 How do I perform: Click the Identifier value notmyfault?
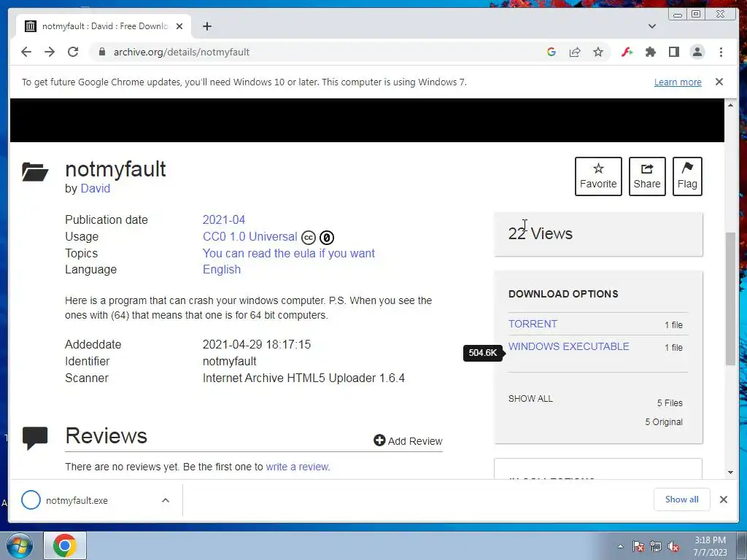pyautogui.click(x=230, y=362)
